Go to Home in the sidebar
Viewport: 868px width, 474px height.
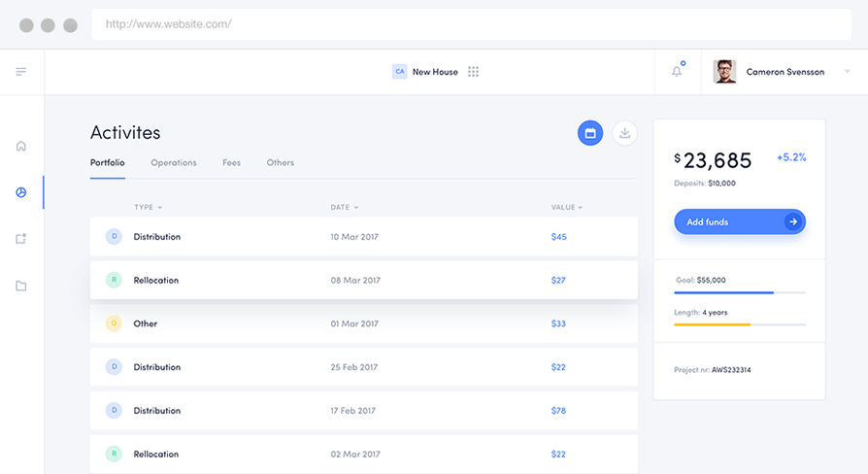click(x=21, y=146)
